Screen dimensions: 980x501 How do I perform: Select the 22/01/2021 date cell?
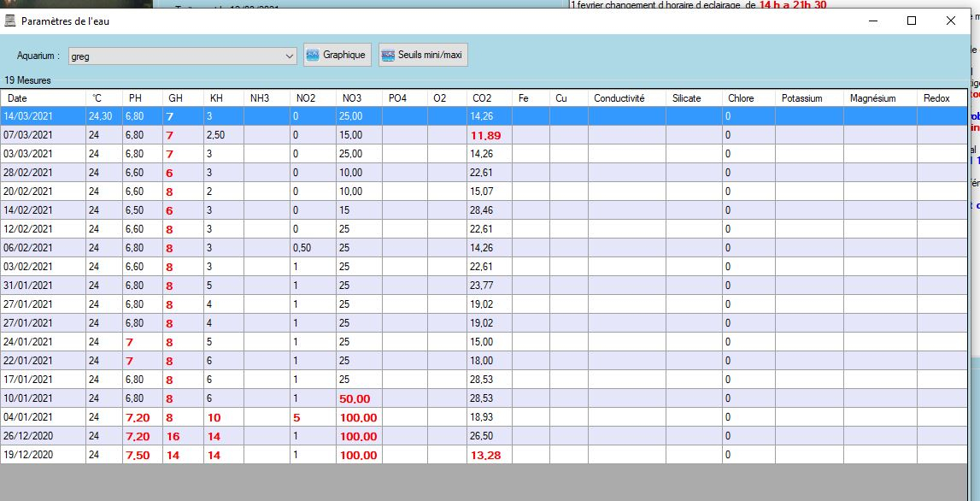pos(43,360)
